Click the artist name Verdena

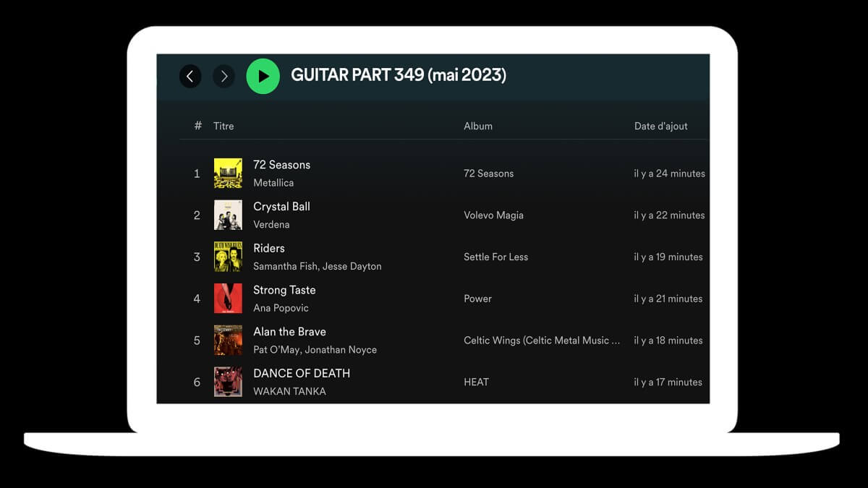(272, 225)
